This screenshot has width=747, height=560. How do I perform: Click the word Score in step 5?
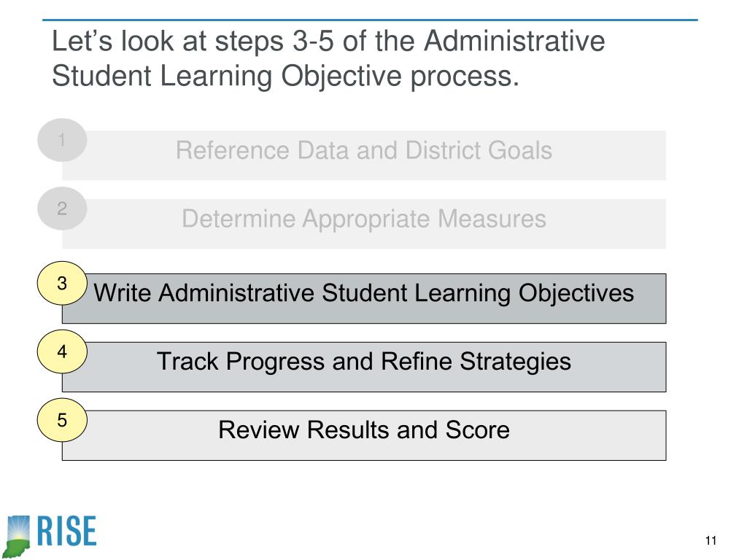[478, 429]
